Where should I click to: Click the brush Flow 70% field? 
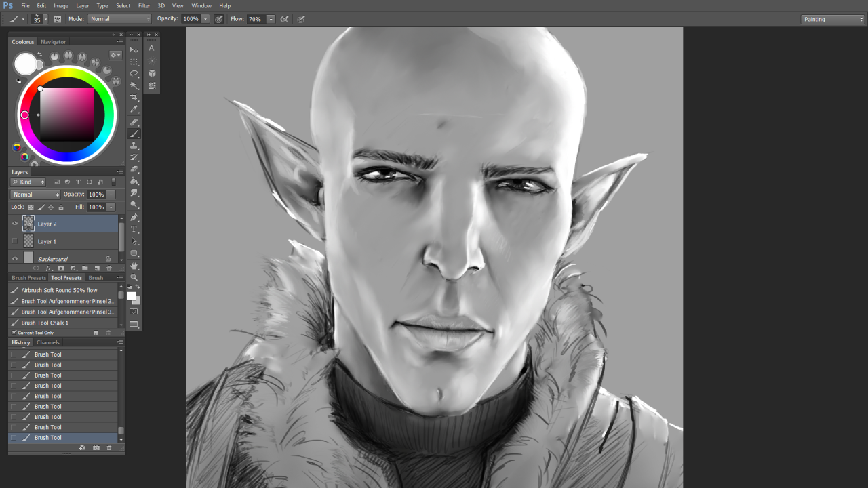(256, 19)
